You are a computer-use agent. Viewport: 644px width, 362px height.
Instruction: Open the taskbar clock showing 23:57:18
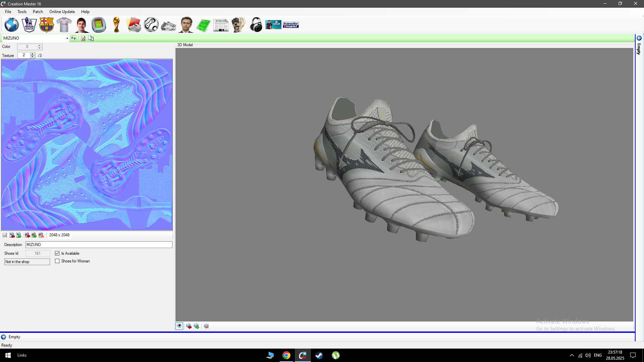615,355
